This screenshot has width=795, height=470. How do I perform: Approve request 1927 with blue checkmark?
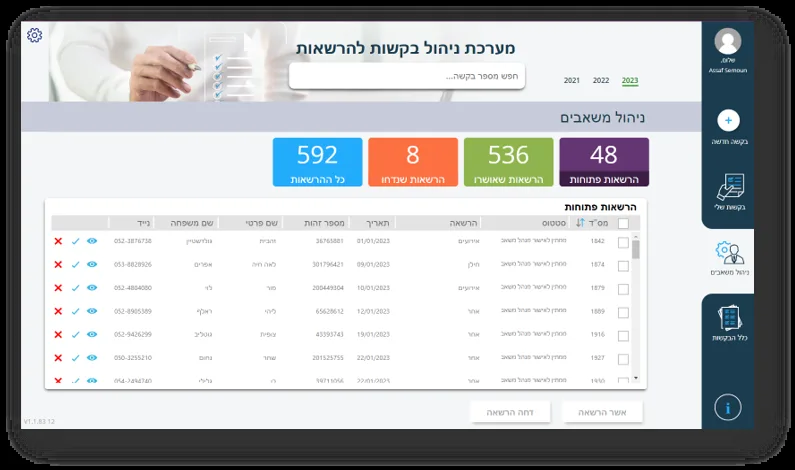[76, 358]
